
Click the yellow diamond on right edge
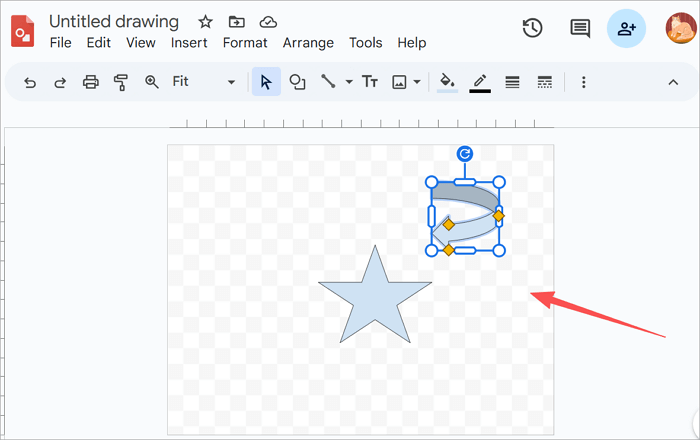coord(498,216)
